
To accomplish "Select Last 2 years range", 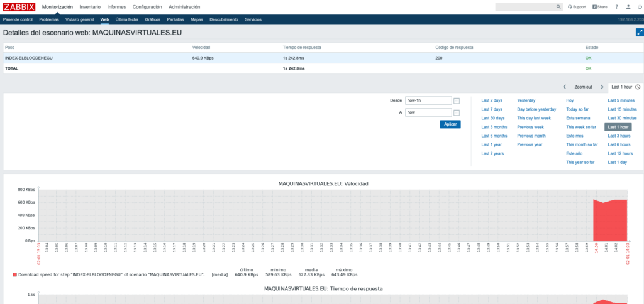I will 492,153.
